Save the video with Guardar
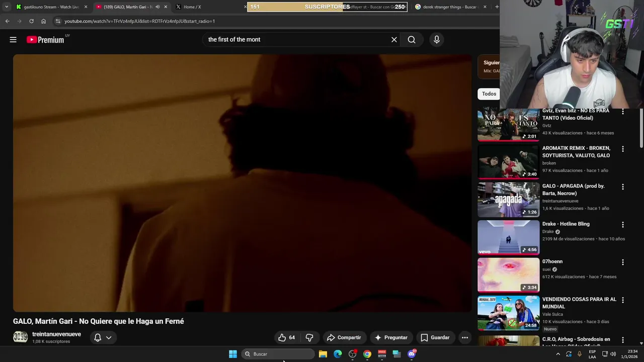Viewport: 644px width, 362px height. pyautogui.click(x=435, y=337)
